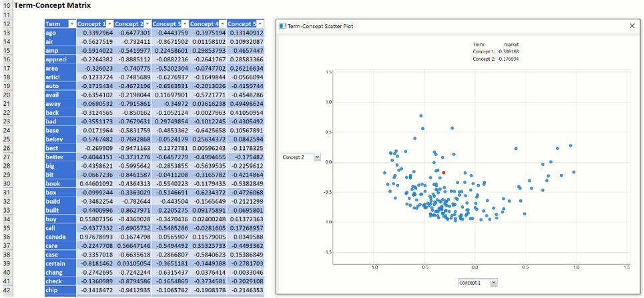Open the Term column filter dropdown
Image resolution: width=644 pixels, height=298 pixels.
click(71, 24)
